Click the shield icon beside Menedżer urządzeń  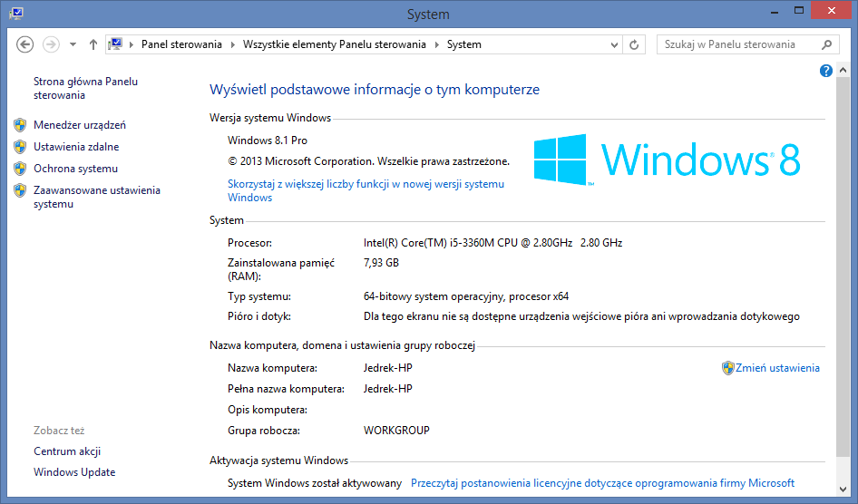pos(20,124)
